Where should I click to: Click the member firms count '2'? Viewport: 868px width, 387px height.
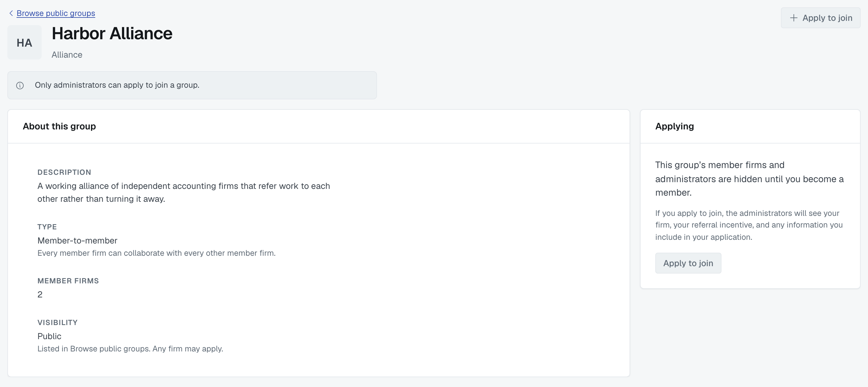pos(40,294)
